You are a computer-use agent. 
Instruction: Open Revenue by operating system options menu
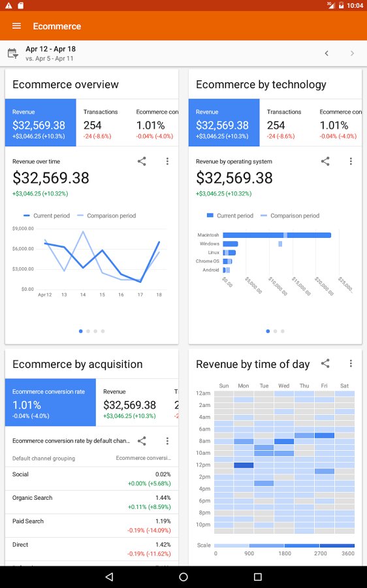[351, 161]
